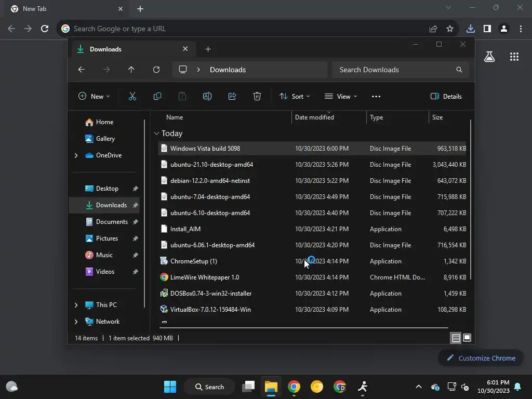This screenshot has width=532, height=399.
Task: Click the Rename icon in toolbar
Action: (207, 96)
